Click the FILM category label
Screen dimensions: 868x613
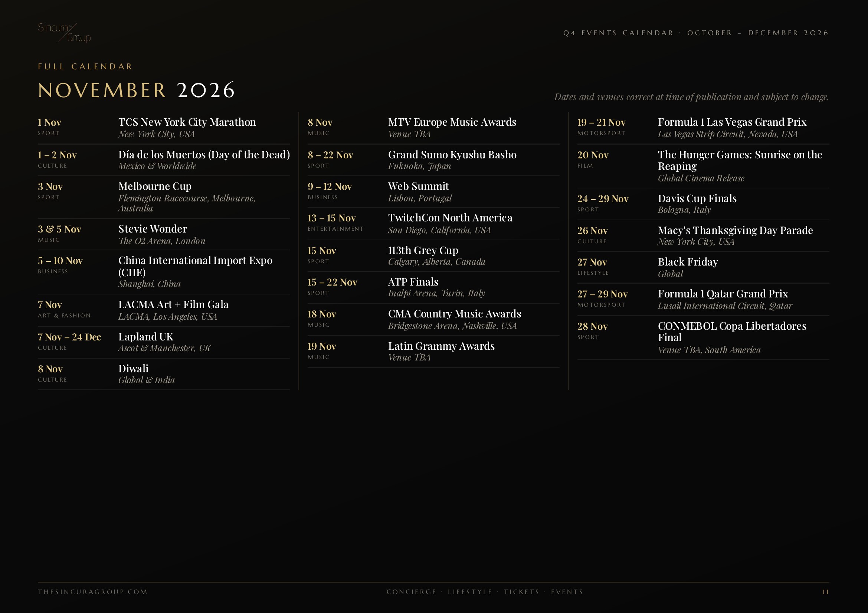(x=585, y=166)
